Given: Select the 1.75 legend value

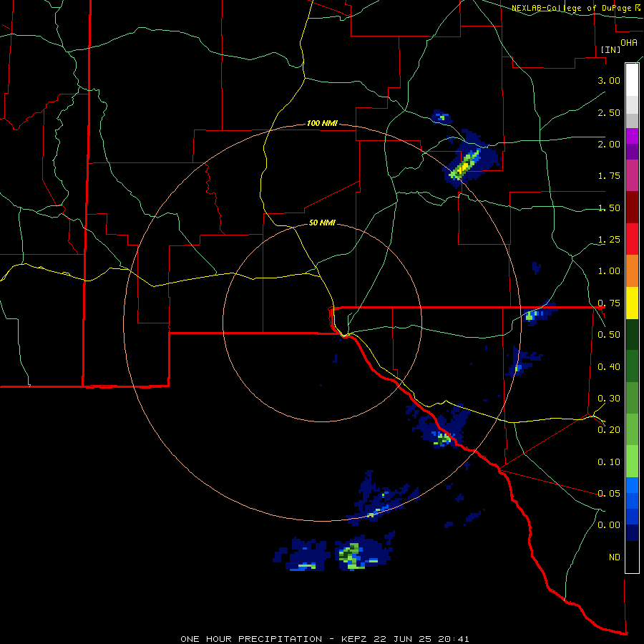Looking at the screenshot, I should click(609, 176).
